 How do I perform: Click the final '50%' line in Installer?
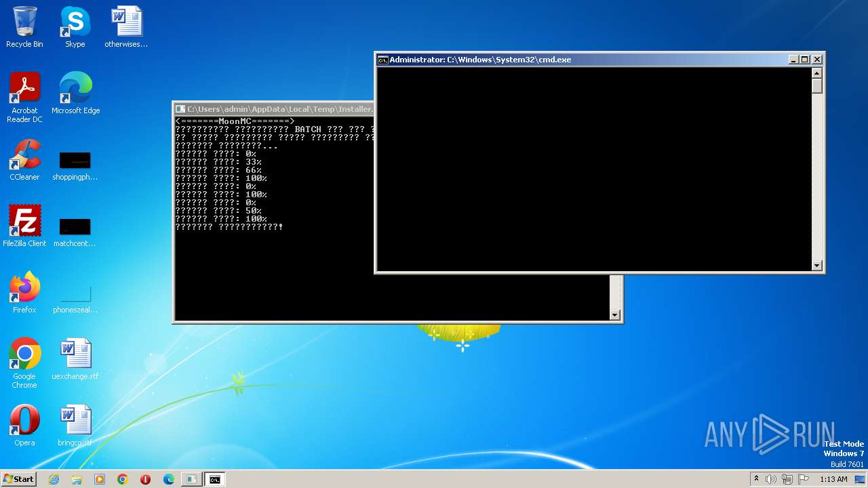point(218,211)
